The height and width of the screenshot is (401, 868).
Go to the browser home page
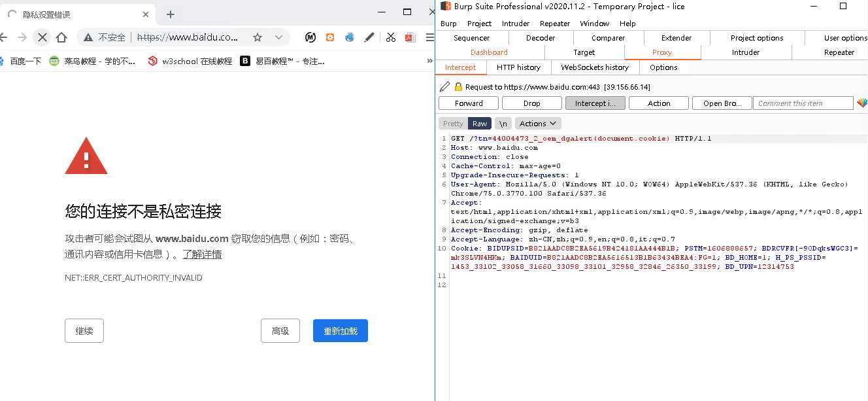tap(61, 37)
